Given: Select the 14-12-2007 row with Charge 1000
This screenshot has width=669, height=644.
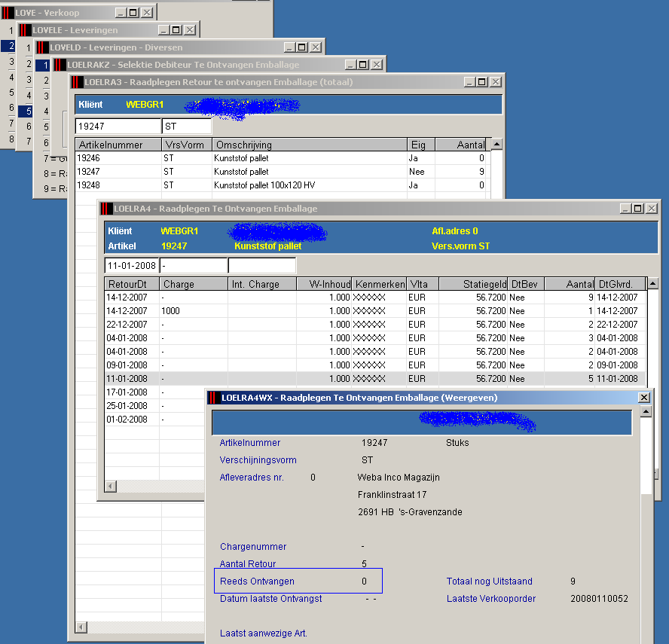Looking at the screenshot, I should [x=375, y=311].
